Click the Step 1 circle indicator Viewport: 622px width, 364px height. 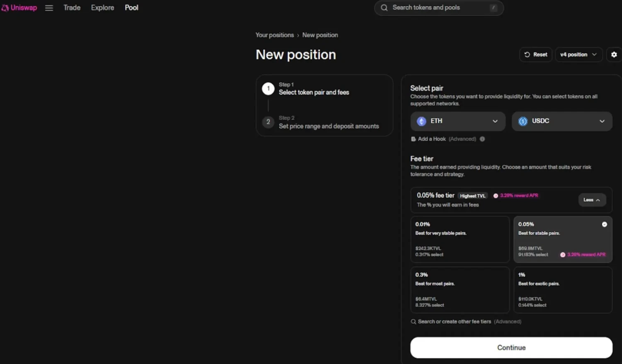point(268,88)
